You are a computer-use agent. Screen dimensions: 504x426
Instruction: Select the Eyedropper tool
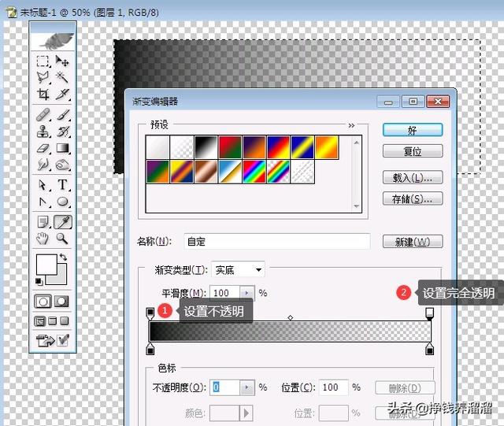coord(62,222)
